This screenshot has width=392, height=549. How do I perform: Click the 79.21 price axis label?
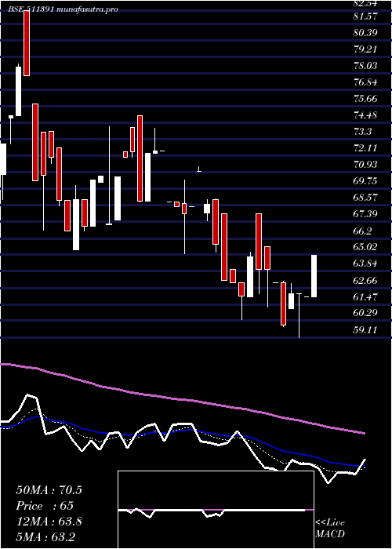point(366,49)
